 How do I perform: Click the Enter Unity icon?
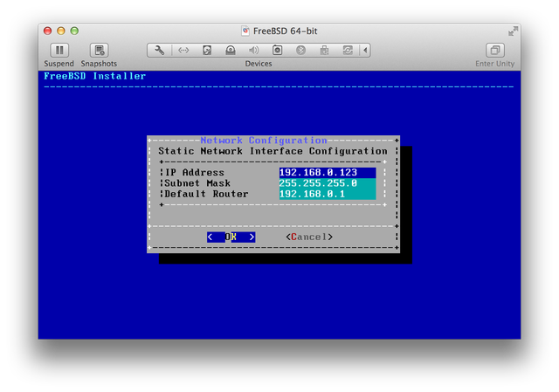[495, 51]
